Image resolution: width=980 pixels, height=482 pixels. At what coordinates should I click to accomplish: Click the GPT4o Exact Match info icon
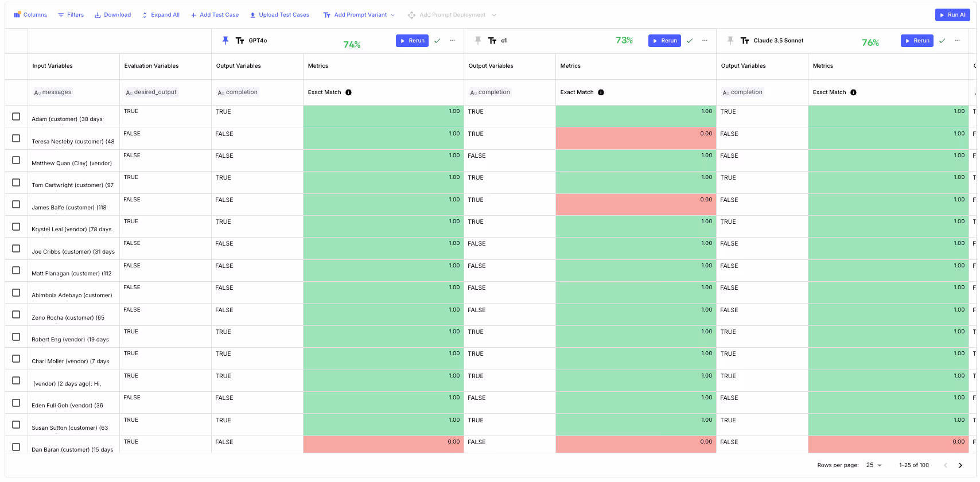coord(348,92)
